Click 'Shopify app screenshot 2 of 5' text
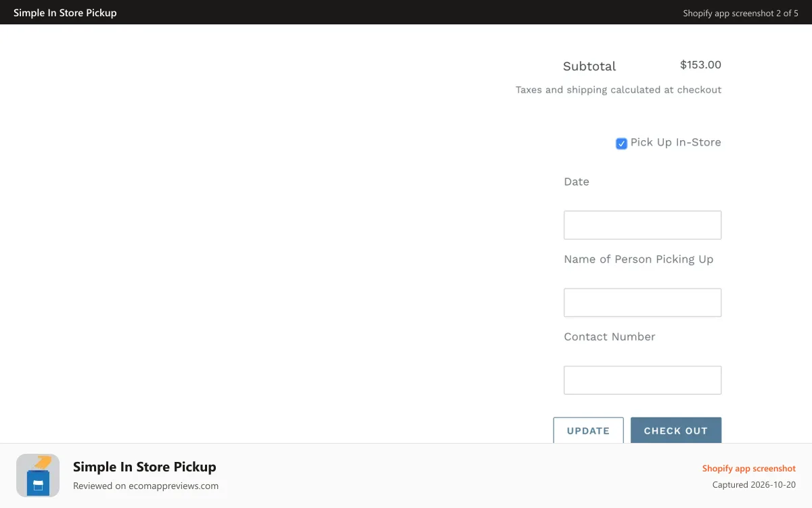Image resolution: width=812 pixels, height=508 pixels. [x=740, y=13]
